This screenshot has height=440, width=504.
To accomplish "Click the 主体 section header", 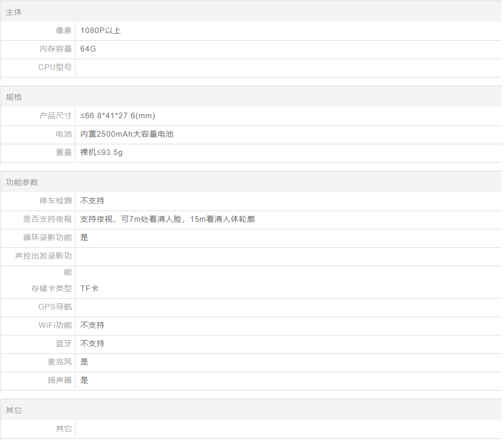I will click(14, 12).
